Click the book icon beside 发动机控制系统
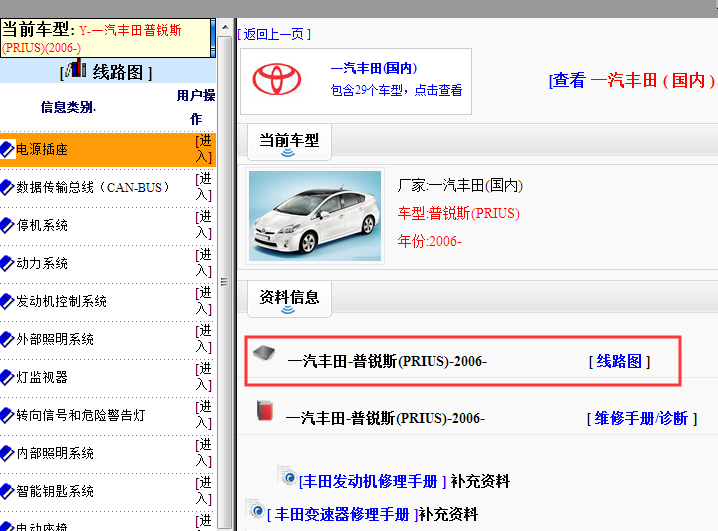Viewport: 718px width, 531px height. [x=7, y=301]
